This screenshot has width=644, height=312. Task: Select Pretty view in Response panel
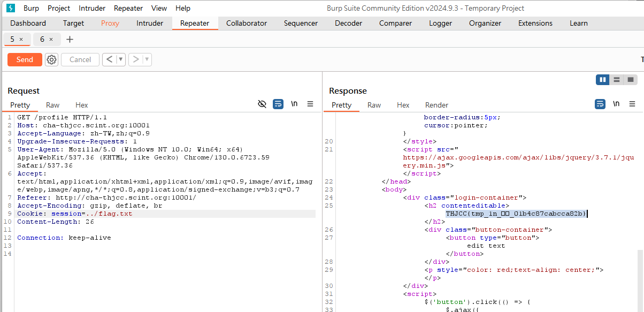(342, 105)
